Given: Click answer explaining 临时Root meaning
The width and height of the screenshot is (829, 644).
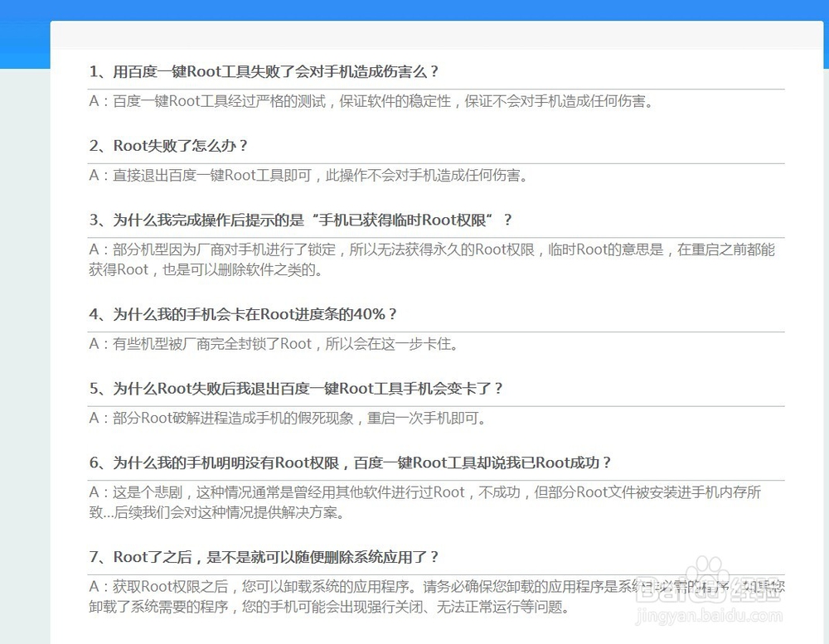Looking at the screenshot, I should 431,259.
